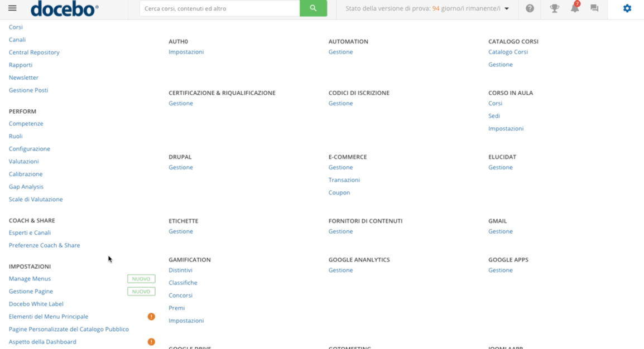
Task: Open Gestione under Gmail
Action: click(x=500, y=231)
